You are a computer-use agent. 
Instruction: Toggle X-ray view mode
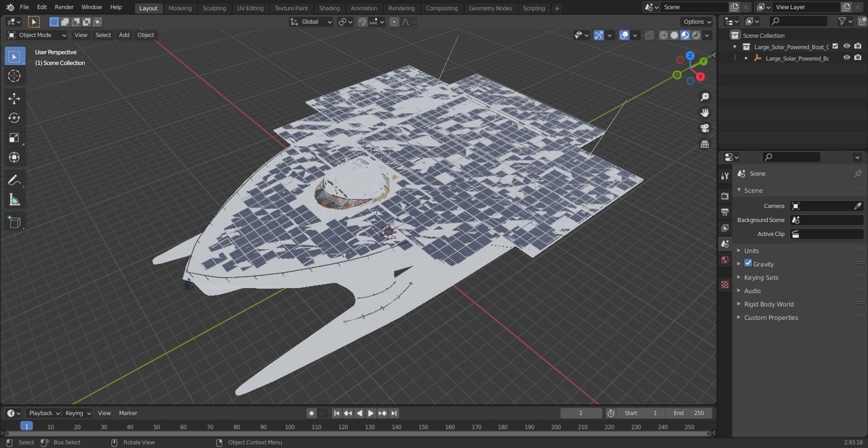[x=649, y=35]
